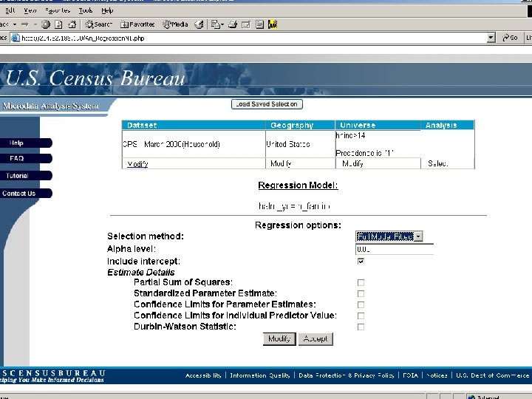Open the Tutorial sidebar button
This screenshot has height=399, width=532.
coord(25,176)
